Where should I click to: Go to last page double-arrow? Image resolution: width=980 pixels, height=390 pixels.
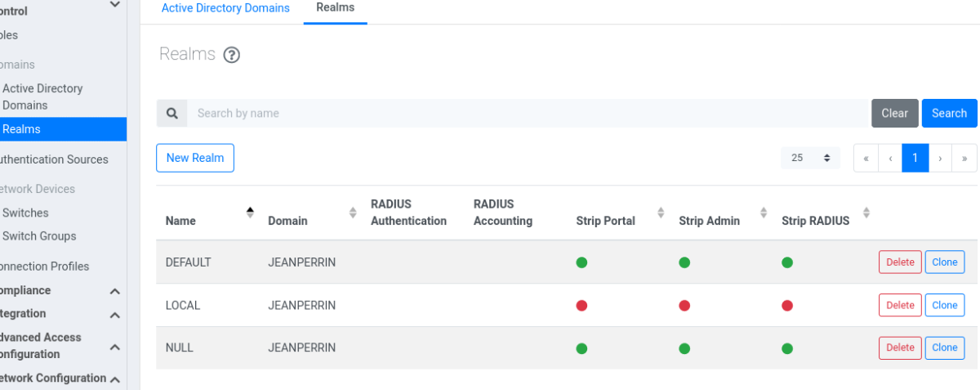pos(964,158)
